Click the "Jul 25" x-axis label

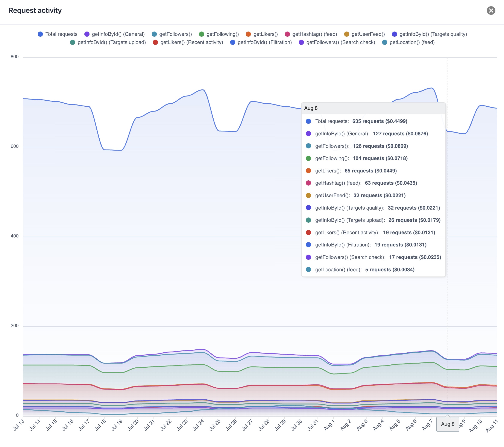(215, 425)
